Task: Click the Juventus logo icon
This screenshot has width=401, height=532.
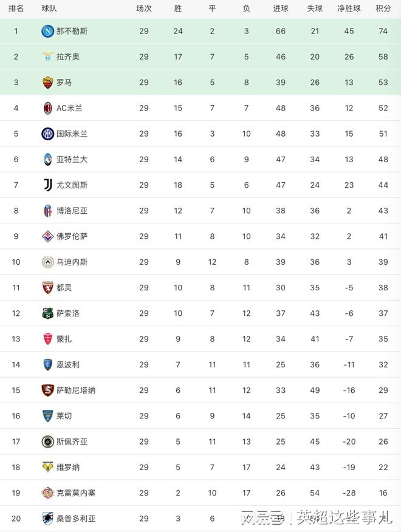Action: (47, 185)
